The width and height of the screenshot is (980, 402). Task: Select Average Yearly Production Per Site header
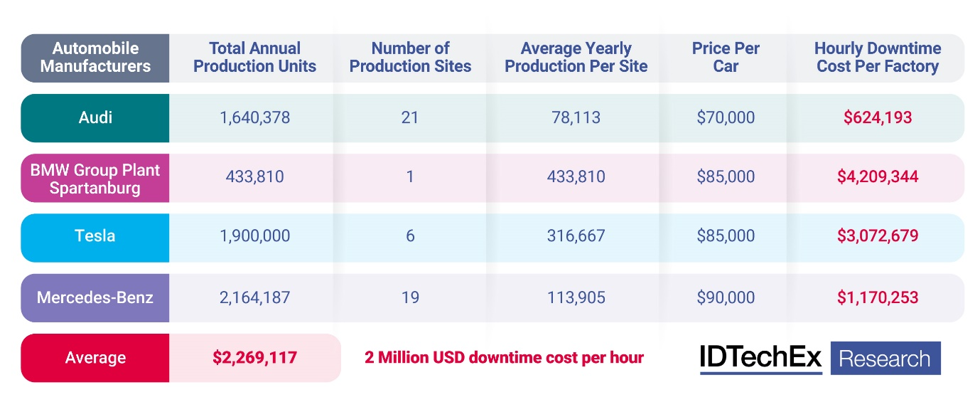[x=576, y=58]
